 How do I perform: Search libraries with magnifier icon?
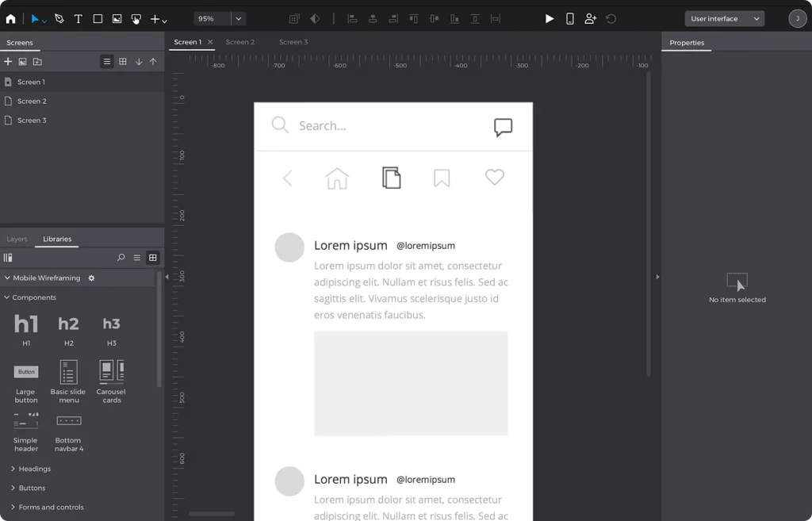121,258
